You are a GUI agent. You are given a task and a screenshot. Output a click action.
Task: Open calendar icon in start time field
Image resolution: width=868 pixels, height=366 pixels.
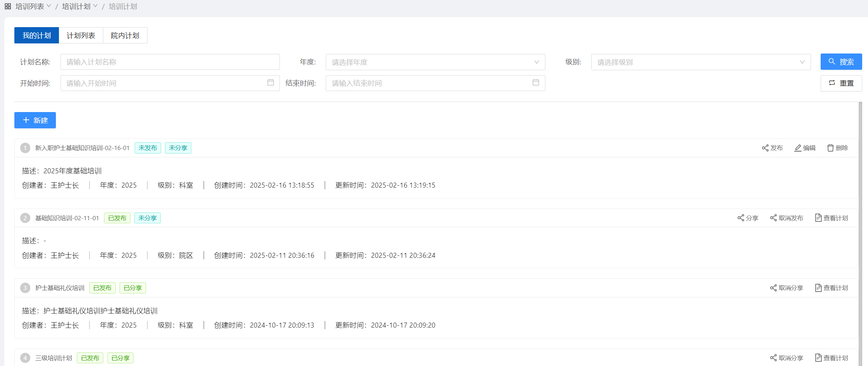(271, 83)
